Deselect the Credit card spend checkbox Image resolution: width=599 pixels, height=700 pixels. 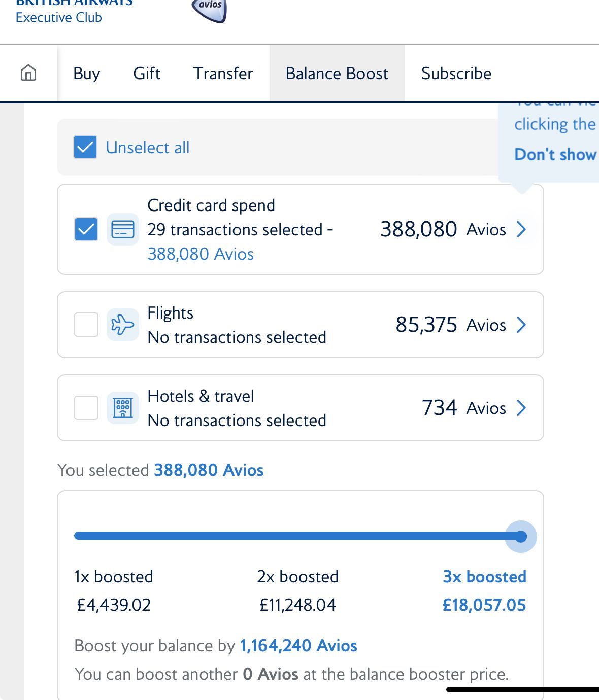tap(86, 229)
